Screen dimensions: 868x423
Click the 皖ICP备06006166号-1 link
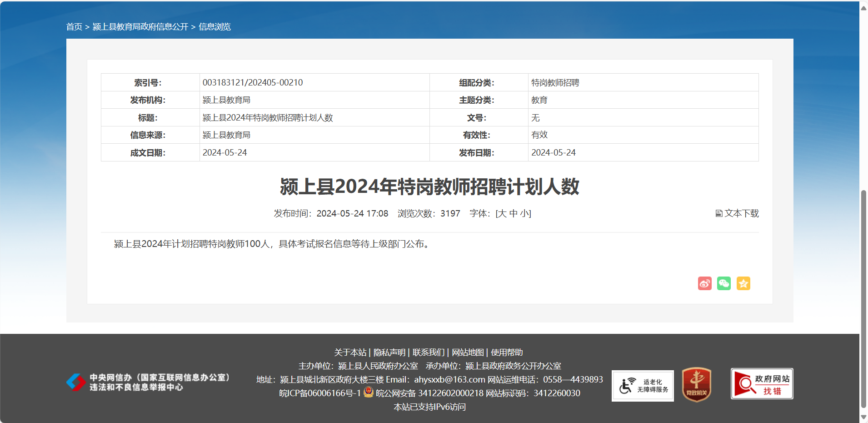(x=319, y=393)
